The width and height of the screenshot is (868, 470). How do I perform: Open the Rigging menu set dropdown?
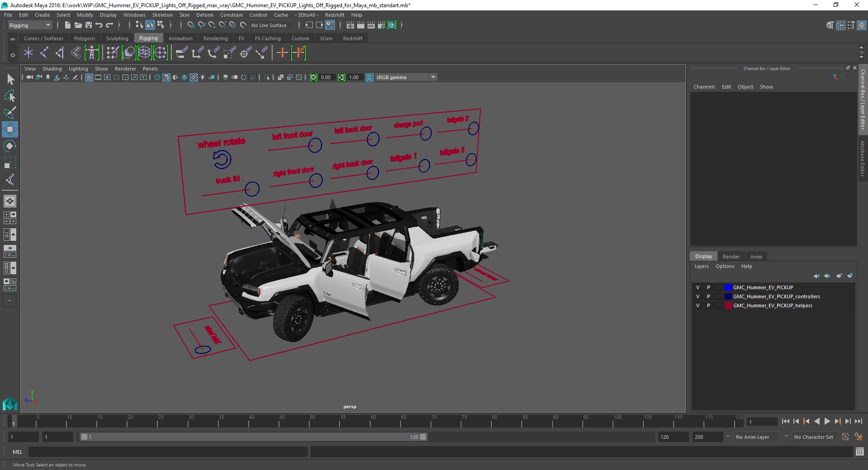point(29,25)
